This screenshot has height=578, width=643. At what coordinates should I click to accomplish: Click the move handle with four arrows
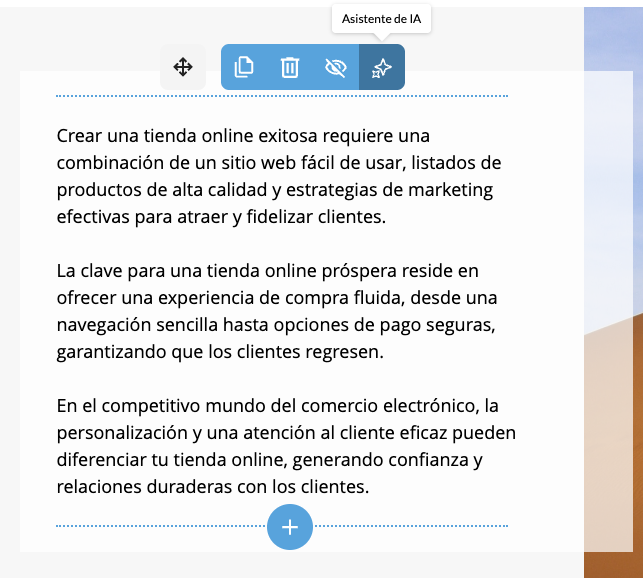point(183,67)
